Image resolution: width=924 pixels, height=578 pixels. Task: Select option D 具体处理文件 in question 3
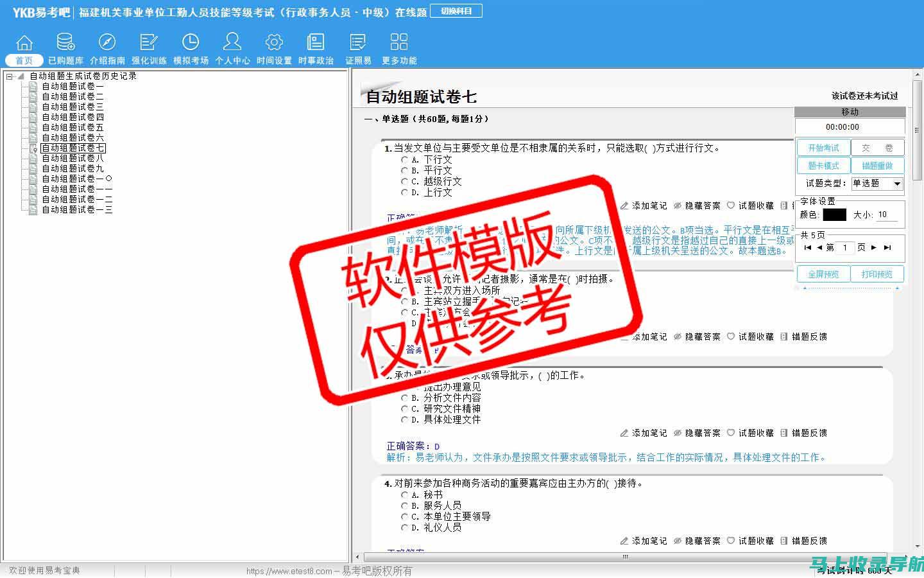pyautogui.click(x=404, y=419)
